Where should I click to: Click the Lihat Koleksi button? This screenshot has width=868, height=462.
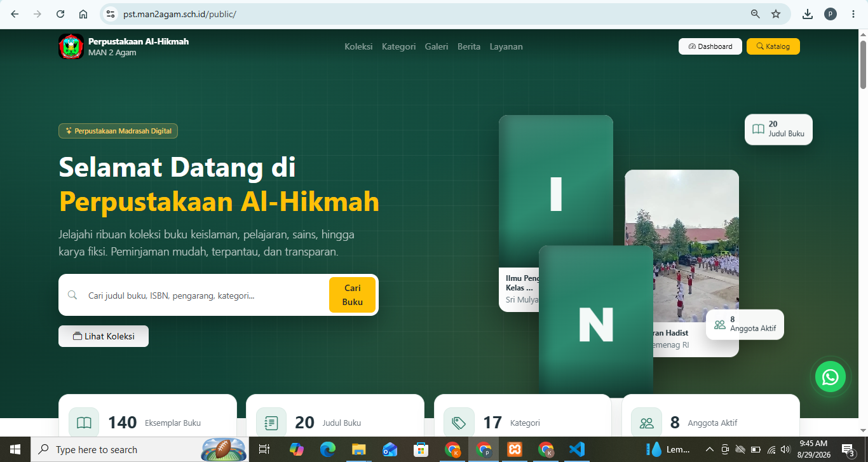pyautogui.click(x=104, y=336)
